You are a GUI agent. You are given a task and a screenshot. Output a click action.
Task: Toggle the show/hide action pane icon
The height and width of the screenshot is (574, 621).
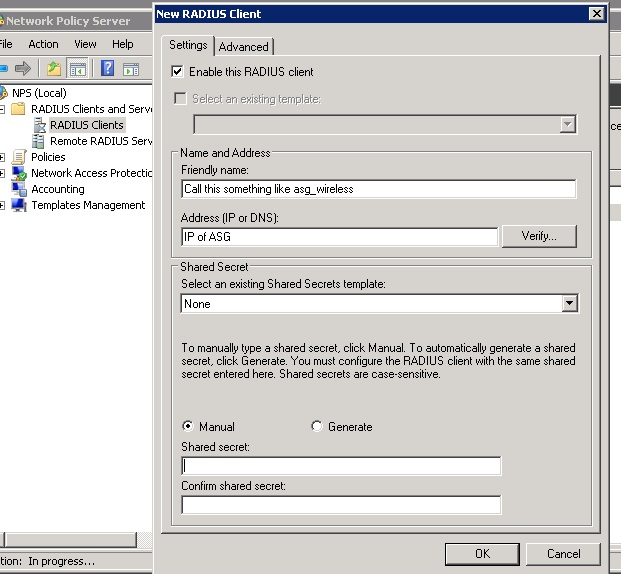tap(131, 69)
